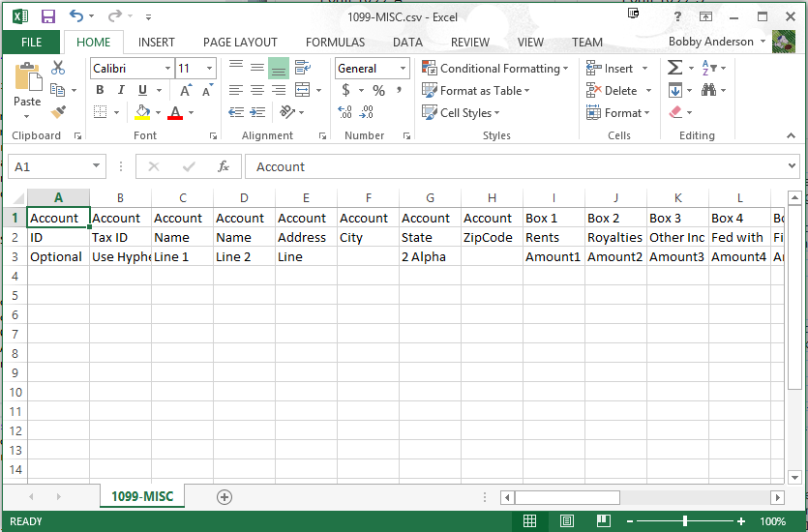Toggle bold formatting

(x=100, y=90)
